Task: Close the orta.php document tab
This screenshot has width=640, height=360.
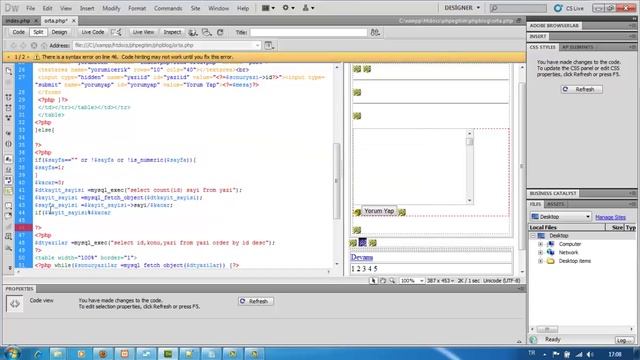Action: click(74, 20)
